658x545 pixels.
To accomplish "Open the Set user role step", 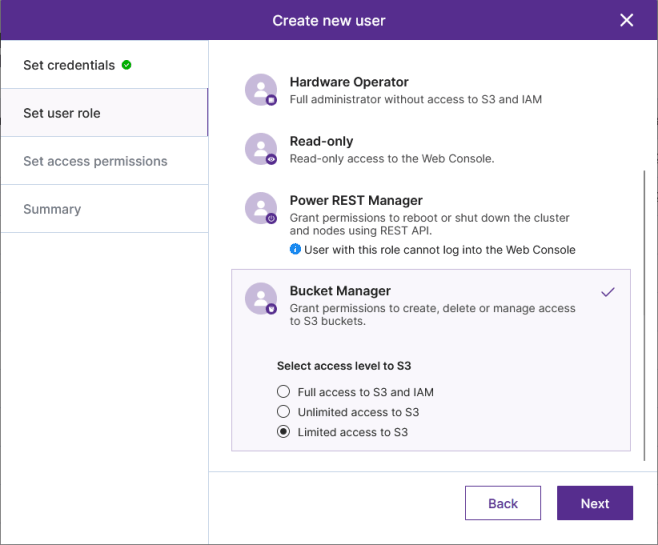I will pyautogui.click(x=104, y=113).
